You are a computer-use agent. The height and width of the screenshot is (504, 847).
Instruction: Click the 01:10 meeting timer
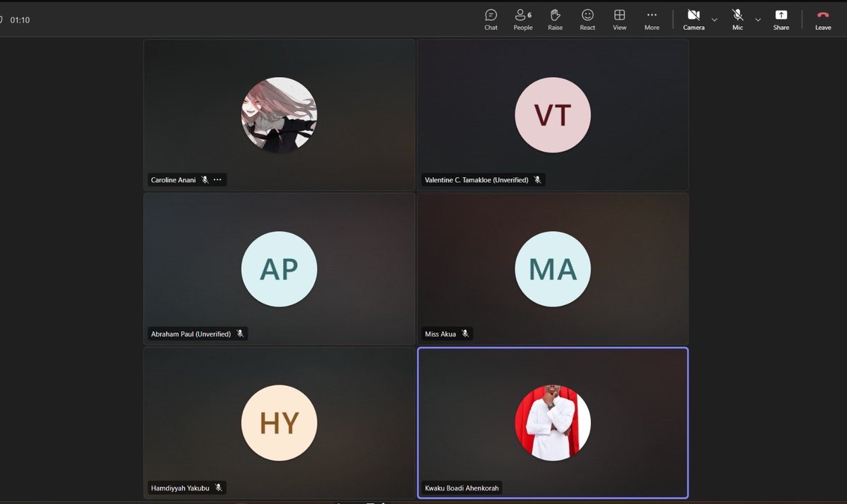point(20,20)
